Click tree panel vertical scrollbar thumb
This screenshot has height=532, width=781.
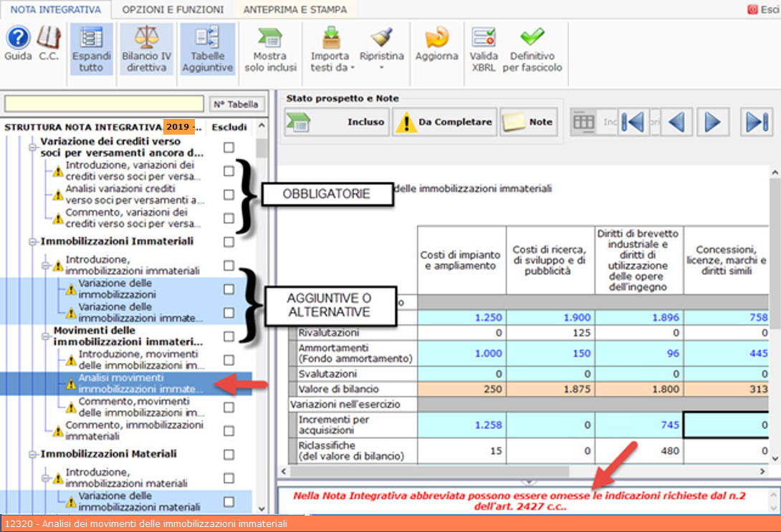(262, 147)
